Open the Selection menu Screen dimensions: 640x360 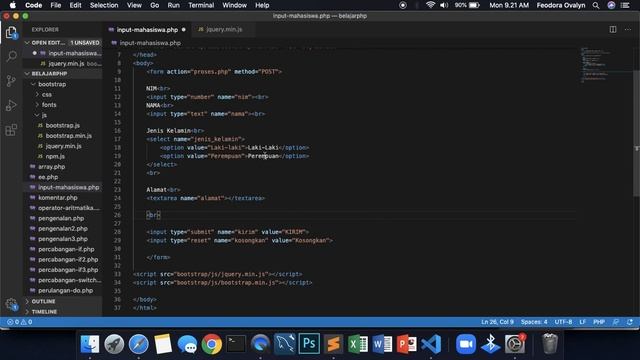(104, 5)
